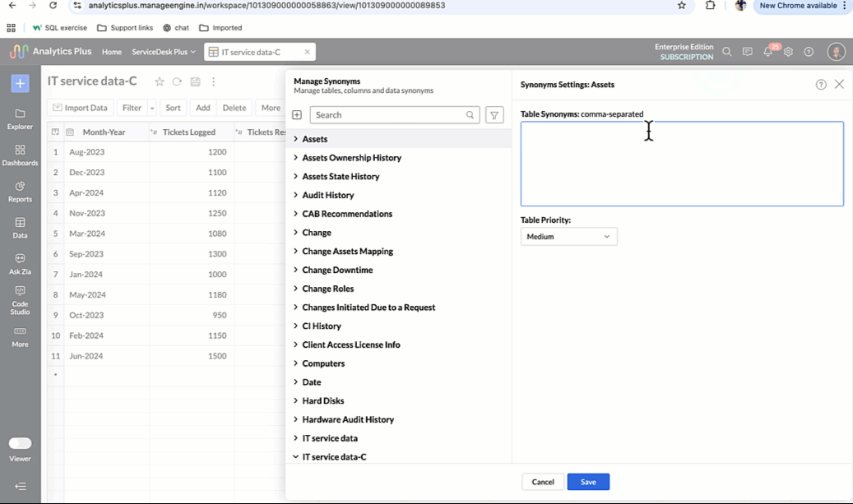Open Code Studio in the sidebar
Screen dimensions: 853x504
(x=20, y=300)
